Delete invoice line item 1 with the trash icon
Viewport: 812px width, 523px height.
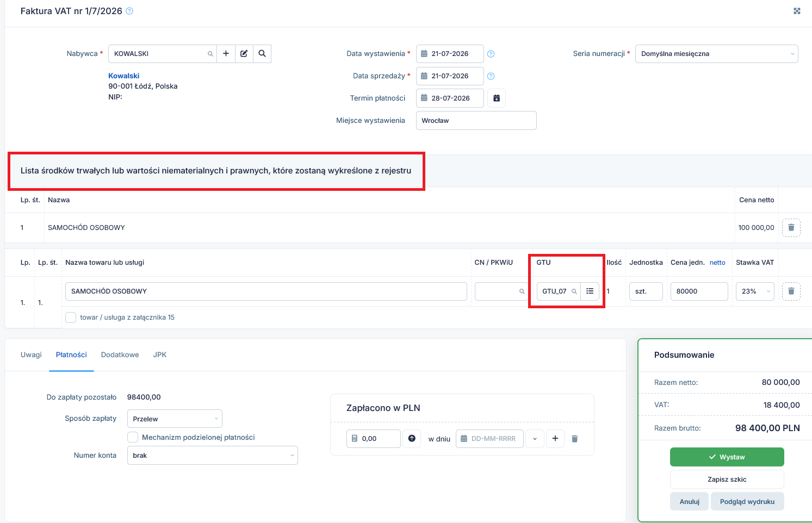(791, 291)
